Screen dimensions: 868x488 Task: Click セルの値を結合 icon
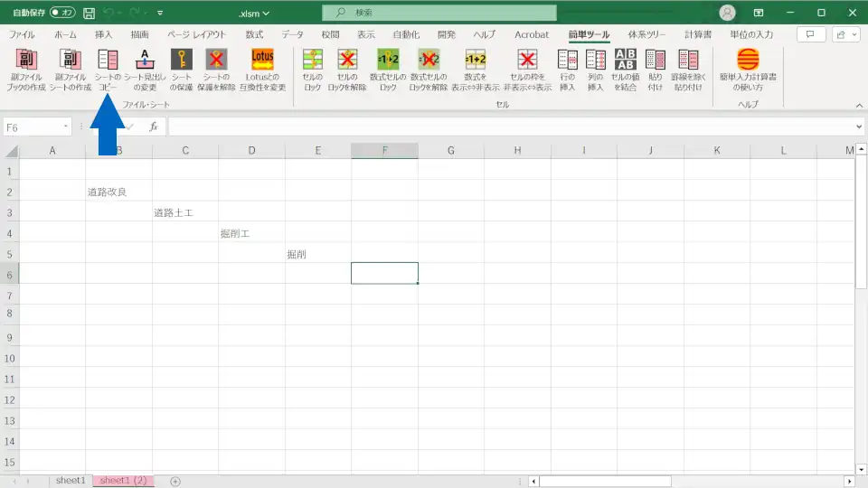coord(625,60)
